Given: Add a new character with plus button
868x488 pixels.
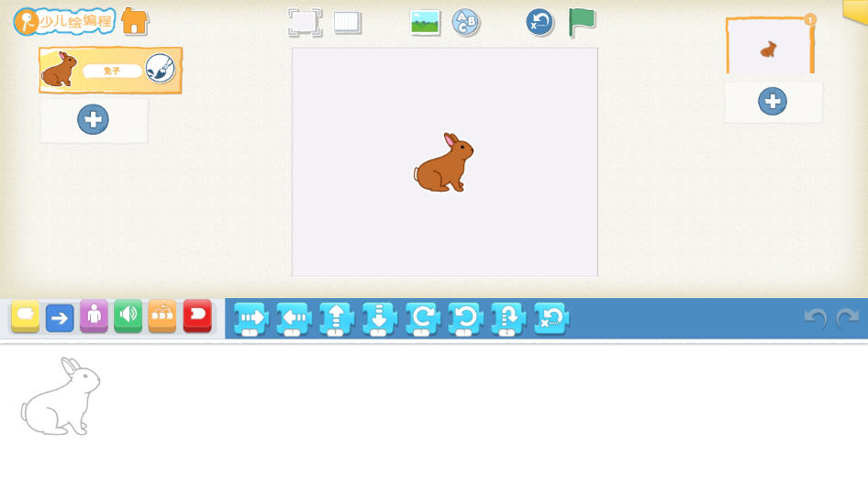Looking at the screenshot, I should (93, 119).
